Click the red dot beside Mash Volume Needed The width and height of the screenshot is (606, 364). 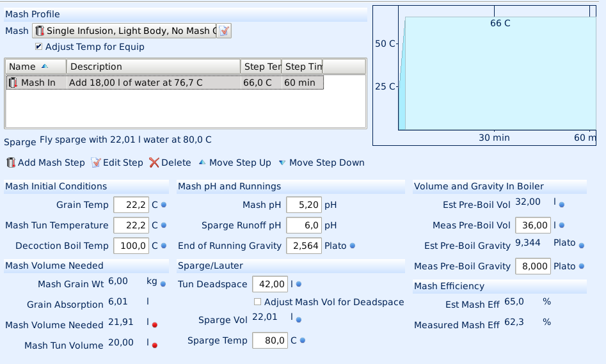click(x=155, y=324)
